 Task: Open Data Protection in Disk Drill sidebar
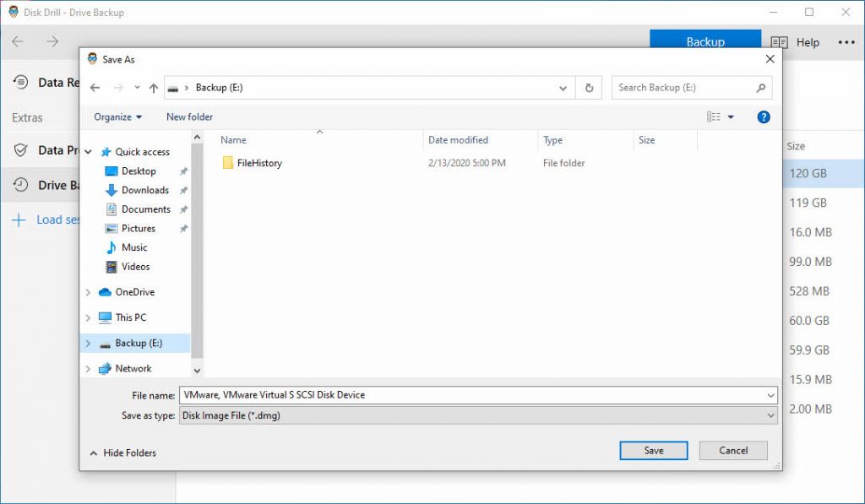[46, 150]
